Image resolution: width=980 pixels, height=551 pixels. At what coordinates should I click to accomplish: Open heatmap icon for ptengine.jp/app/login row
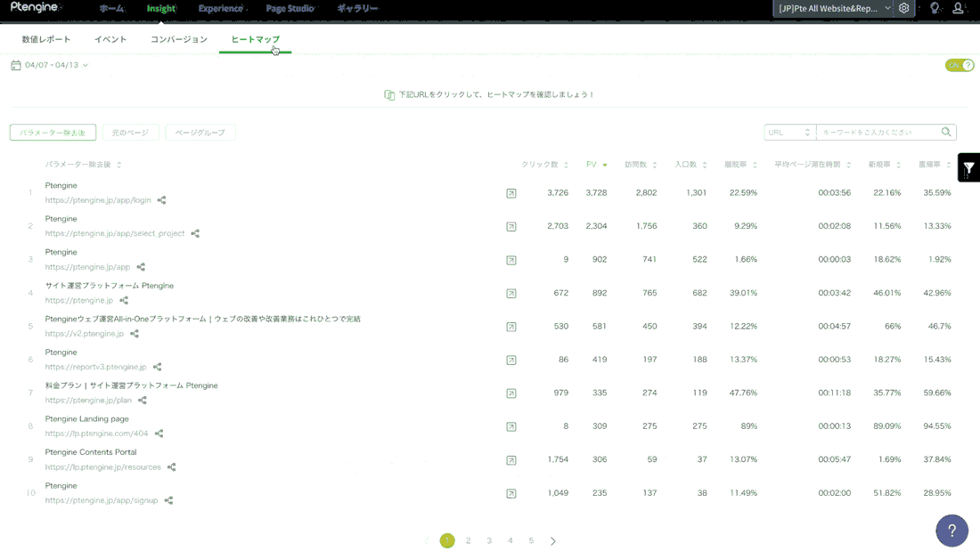tap(511, 193)
